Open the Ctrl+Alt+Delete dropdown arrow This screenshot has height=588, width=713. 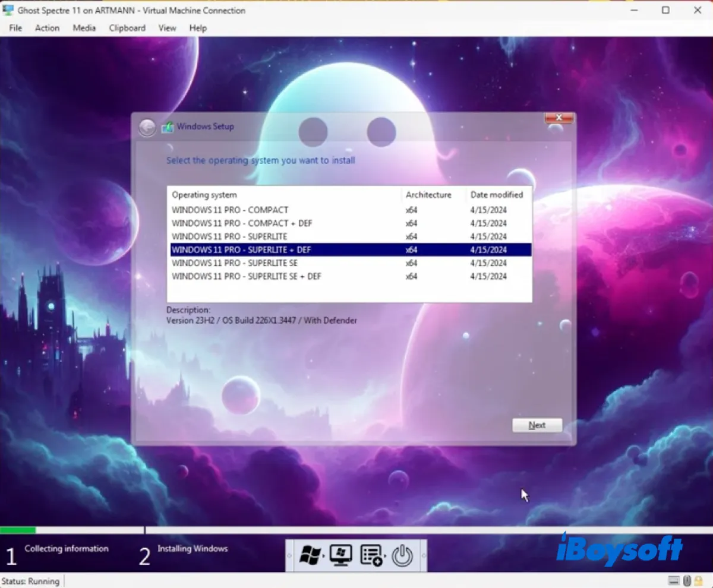pyautogui.click(x=324, y=555)
